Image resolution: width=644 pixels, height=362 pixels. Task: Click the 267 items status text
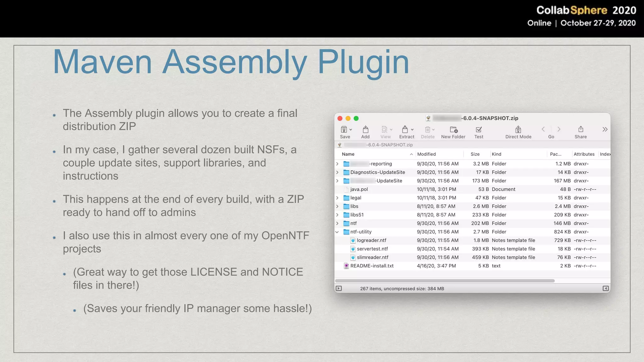402,288
